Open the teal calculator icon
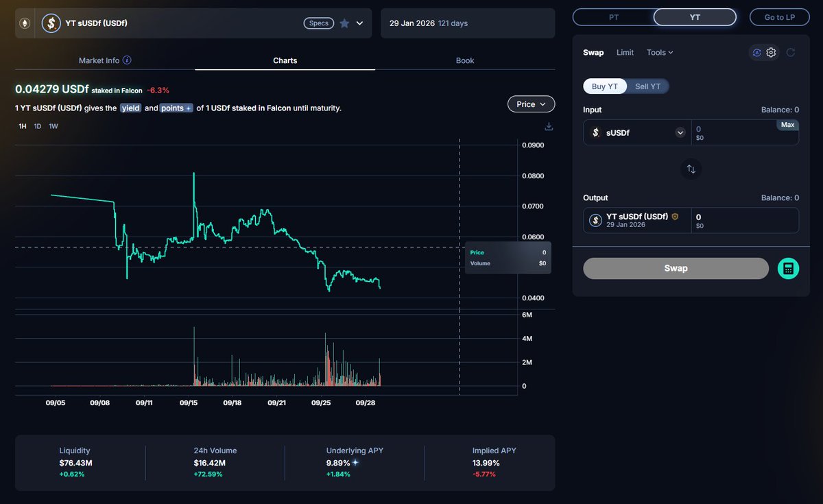823x504 pixels. 788,269
